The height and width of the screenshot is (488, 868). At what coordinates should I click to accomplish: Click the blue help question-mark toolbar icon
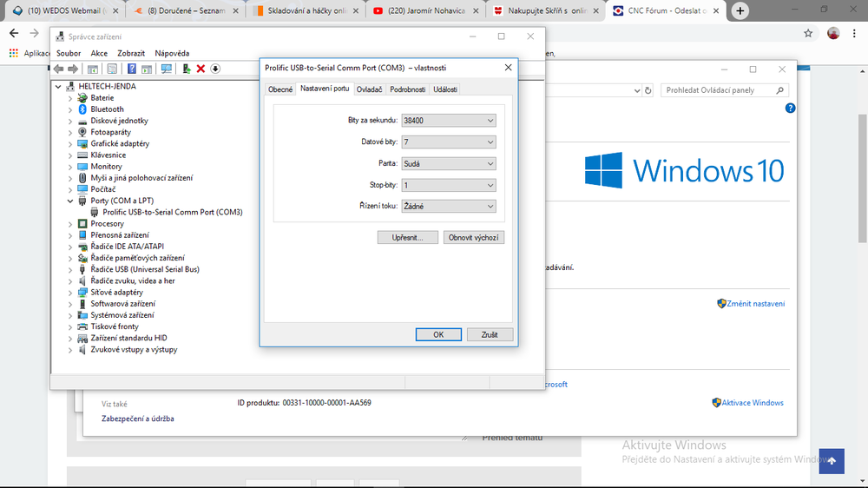(133, 69)
